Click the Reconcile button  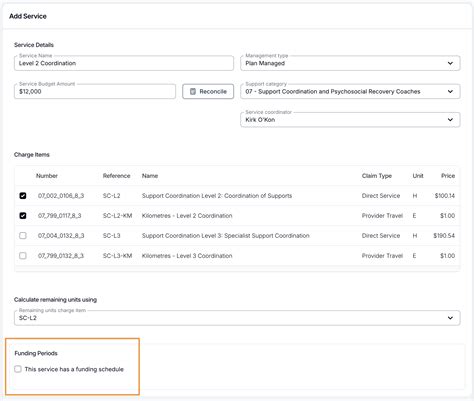(x=208, y=91)
